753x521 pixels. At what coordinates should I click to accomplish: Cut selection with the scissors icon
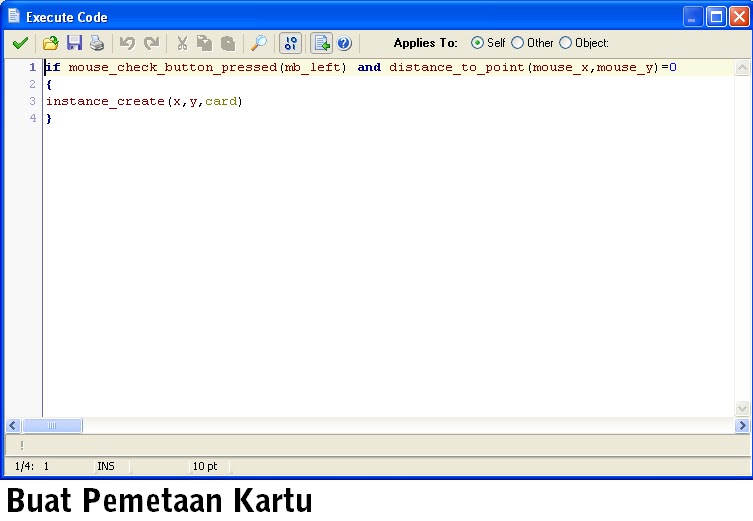tap(182, 43)
